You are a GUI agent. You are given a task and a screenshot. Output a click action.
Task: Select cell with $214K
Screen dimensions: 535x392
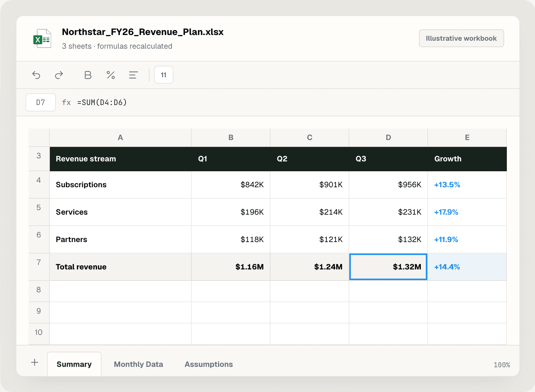tap(310, 212)
